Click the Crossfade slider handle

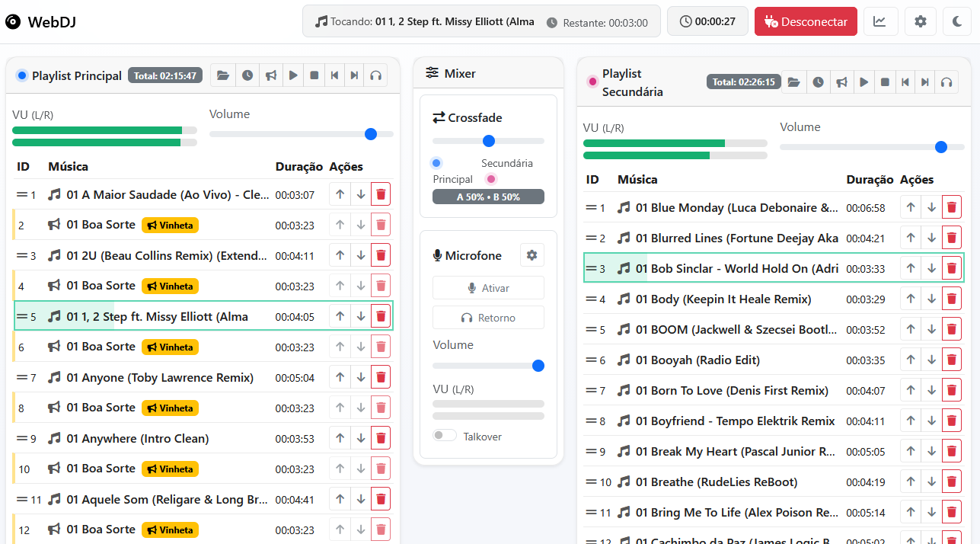(489, 141)
